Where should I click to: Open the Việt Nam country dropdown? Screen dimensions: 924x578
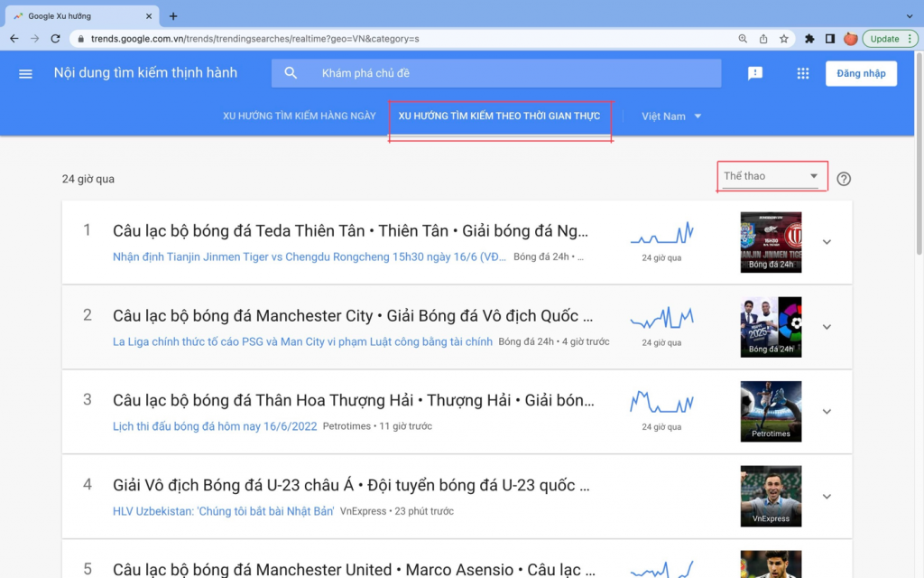point(671,117)
